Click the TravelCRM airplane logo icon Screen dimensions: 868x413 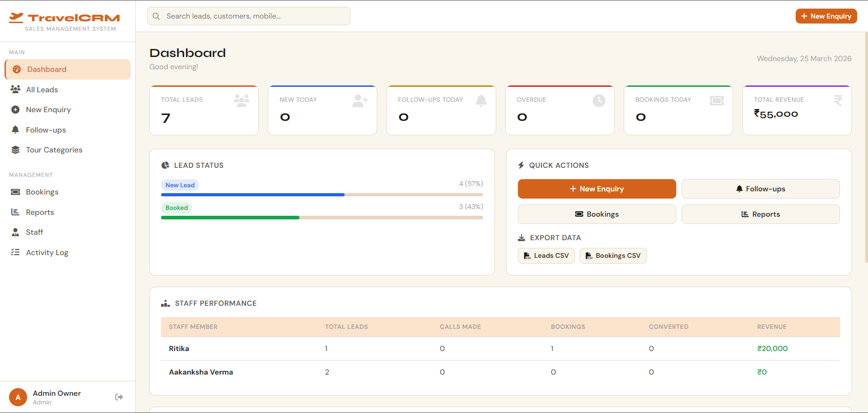(16, 18)
